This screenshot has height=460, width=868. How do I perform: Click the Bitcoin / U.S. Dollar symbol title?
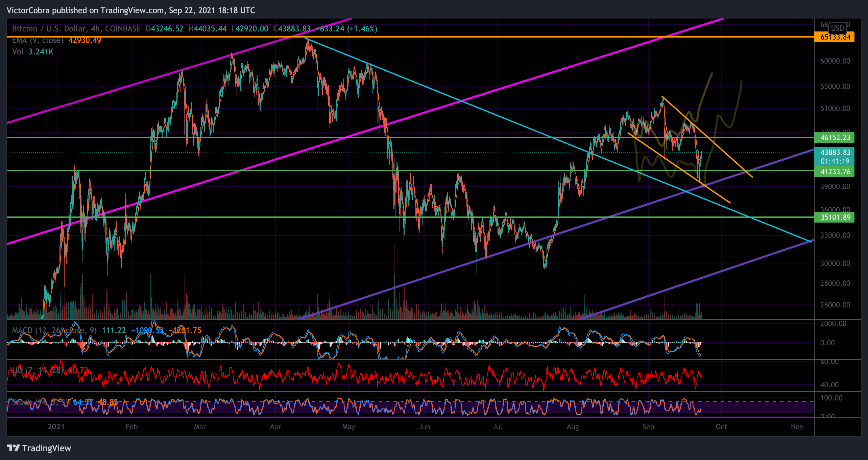pos(76,29)
